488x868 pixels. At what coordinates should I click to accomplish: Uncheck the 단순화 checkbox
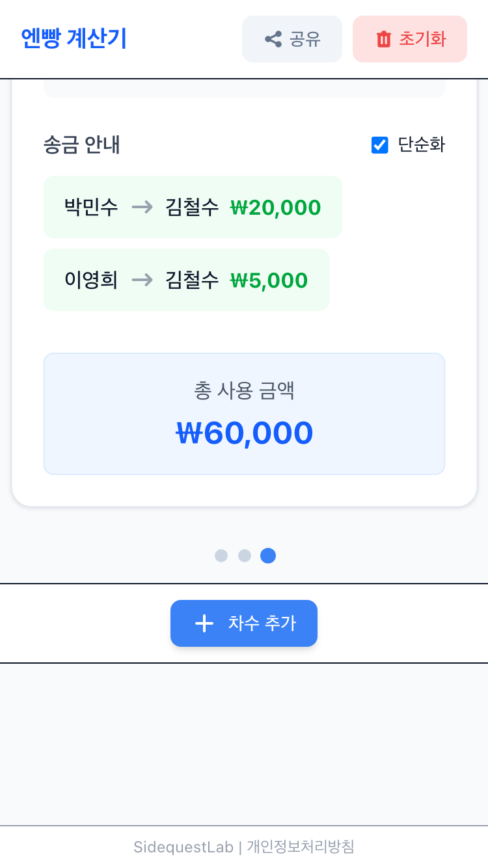click(x=380, y=145)
